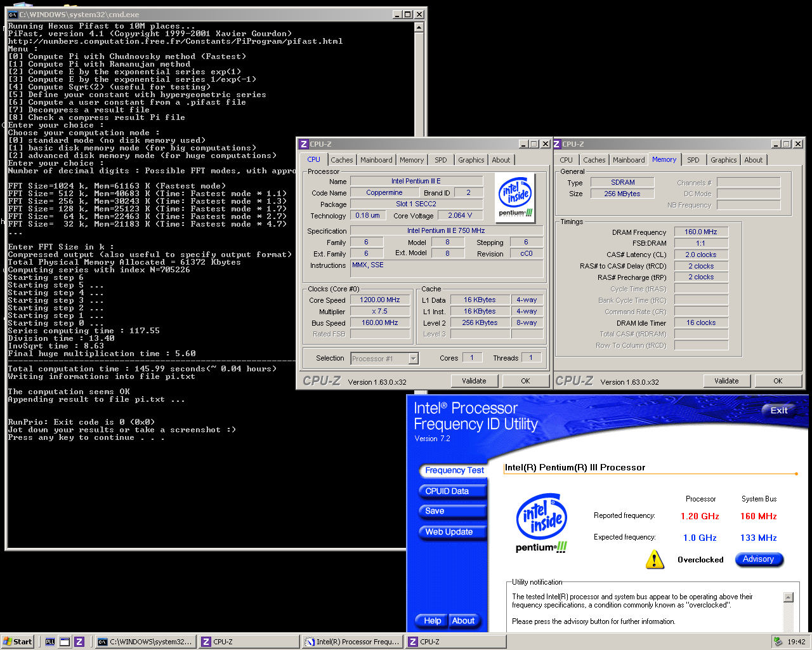
Task: Switch to CPU tab in the Memory window
Action: point(566,160)
